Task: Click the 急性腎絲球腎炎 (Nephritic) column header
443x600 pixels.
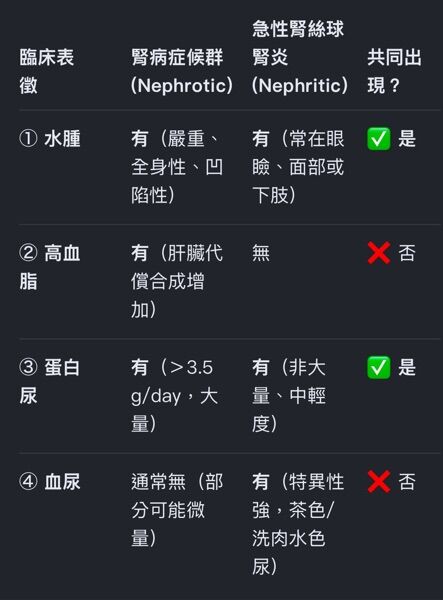Action: click(x=300, y=57)
